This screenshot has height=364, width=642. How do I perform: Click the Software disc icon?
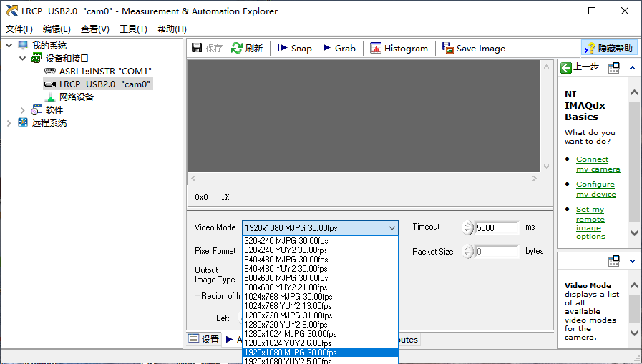37,109
